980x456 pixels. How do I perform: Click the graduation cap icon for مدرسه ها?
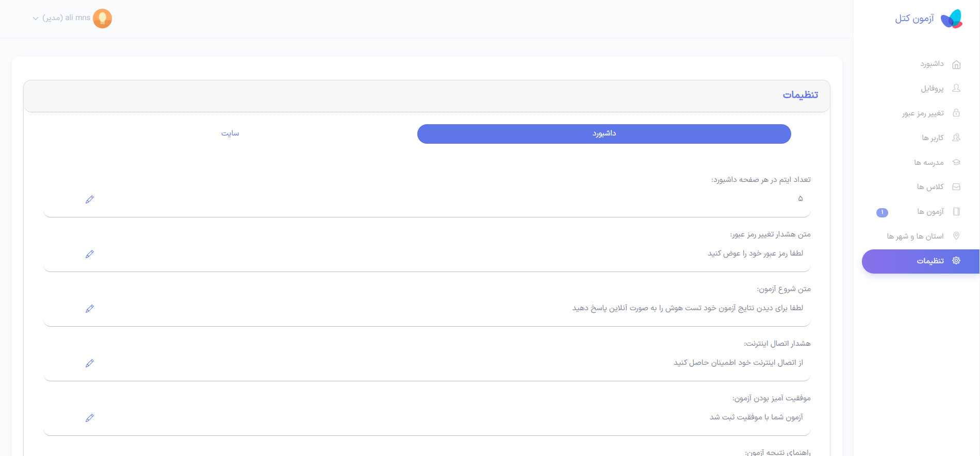(956, 162)
